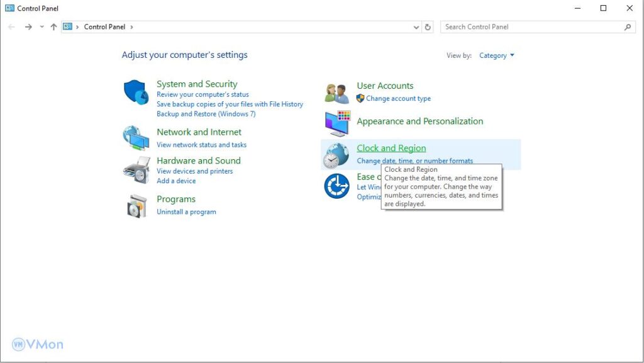Screen dimensions: 644x363
Task: Click the Network and Internet globe icon
Action: pyautogui.click(x=135, y=138)
